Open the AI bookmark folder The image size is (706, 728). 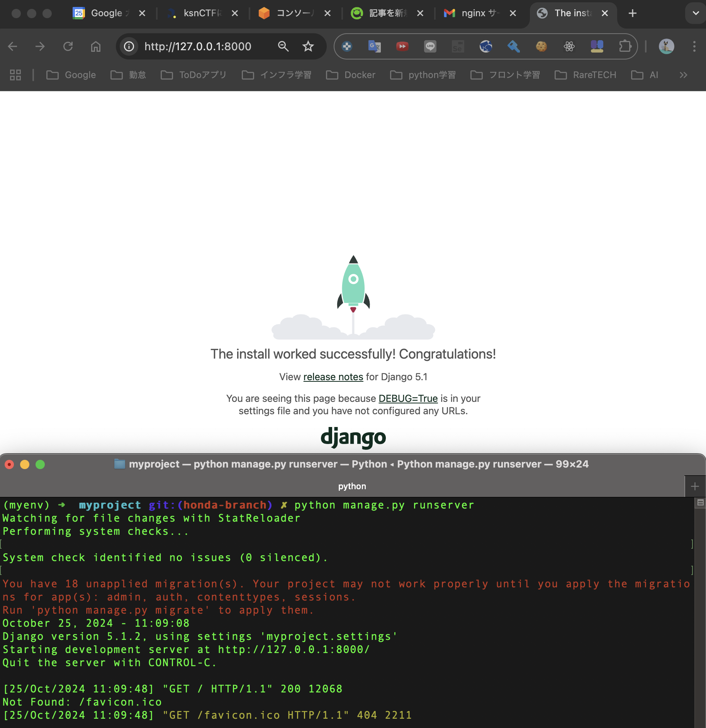point(645,75)
